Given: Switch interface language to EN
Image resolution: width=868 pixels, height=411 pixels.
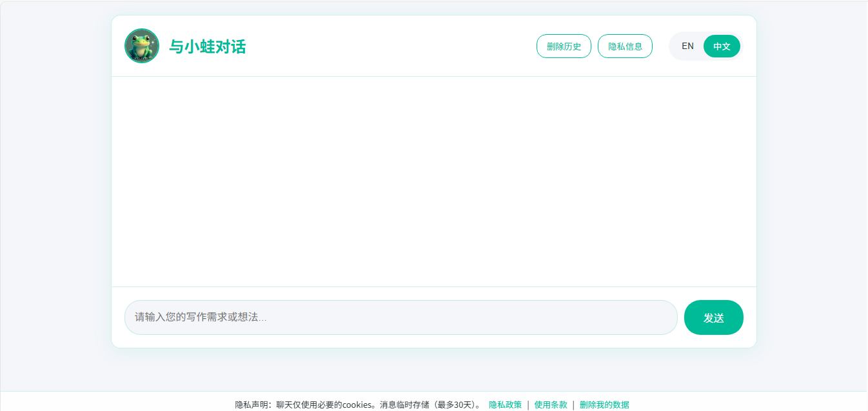Looking at the screenshot, I should (687, 46).
